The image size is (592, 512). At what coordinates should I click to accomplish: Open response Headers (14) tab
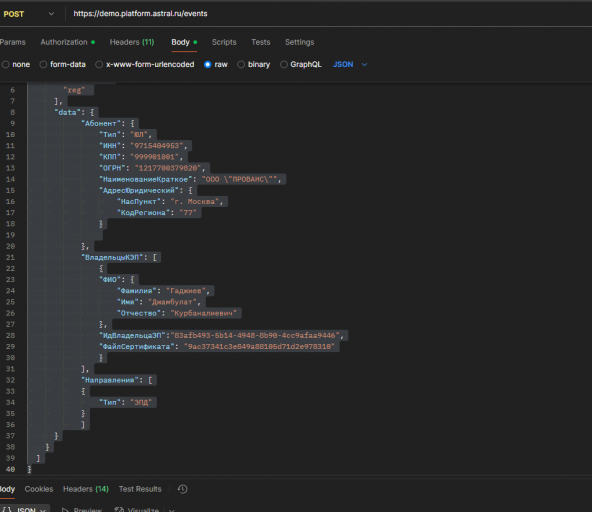tap(86, 489)
